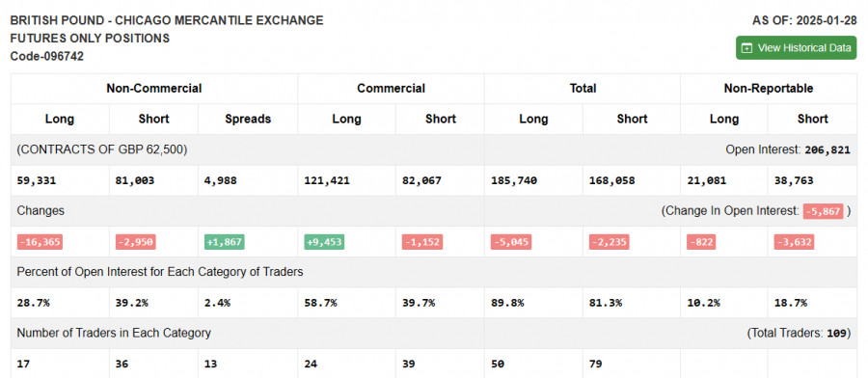Click the 89.8% total long percentage
Image resolution: width=868 pixels, height=378 pixels.
coord(507,303)
